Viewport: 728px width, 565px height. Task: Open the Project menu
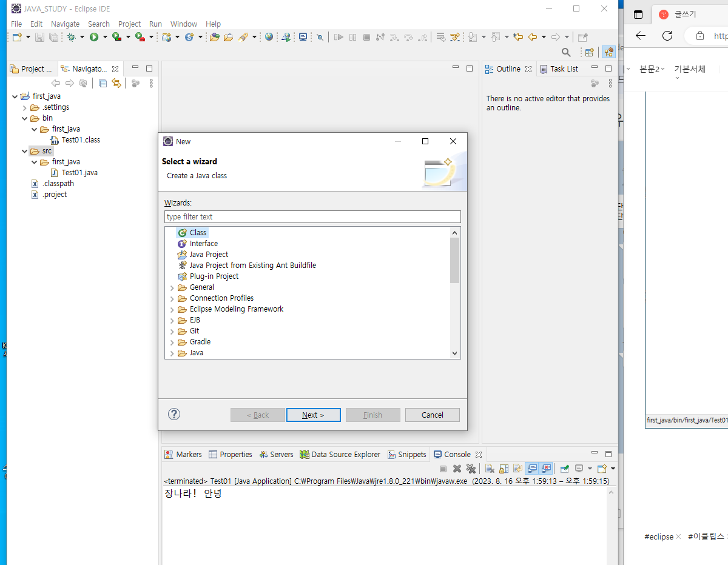pos(129,24)
